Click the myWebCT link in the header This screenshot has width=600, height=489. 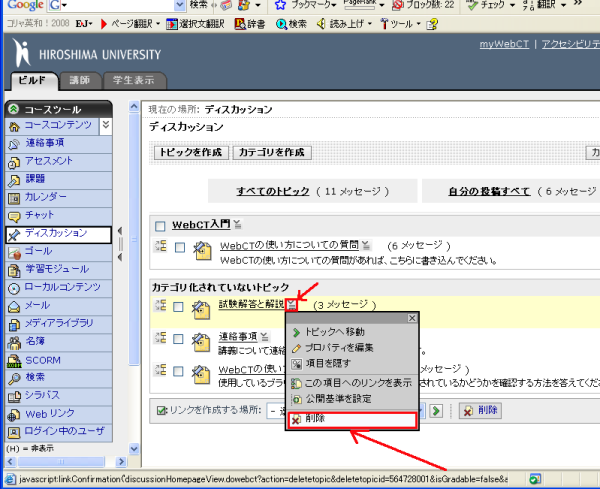click(504, 44)
